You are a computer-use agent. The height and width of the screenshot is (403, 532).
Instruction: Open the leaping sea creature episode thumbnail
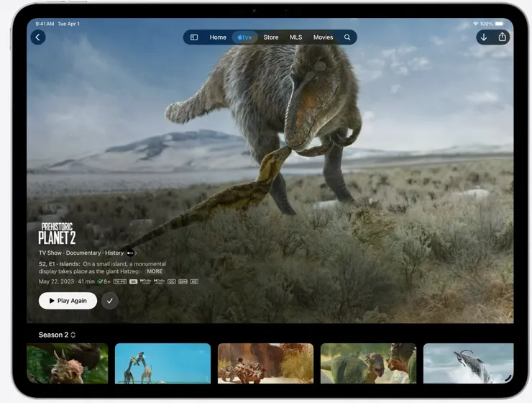[469, 363]
